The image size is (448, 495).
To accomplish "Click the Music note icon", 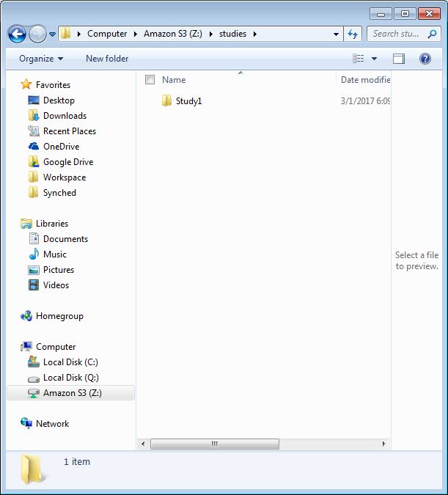I will click(x=34, y=254).
